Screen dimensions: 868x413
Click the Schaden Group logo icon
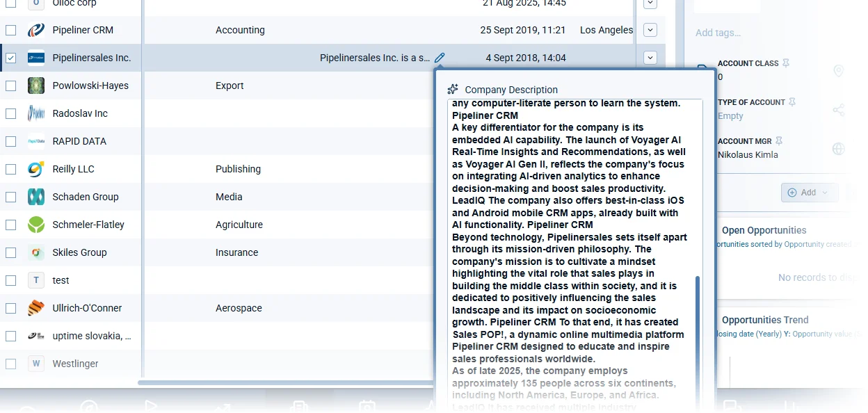tap(36, 197)
